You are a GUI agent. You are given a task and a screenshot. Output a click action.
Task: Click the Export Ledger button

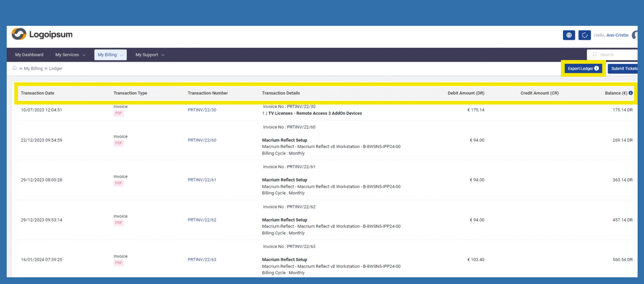point(583,68)
